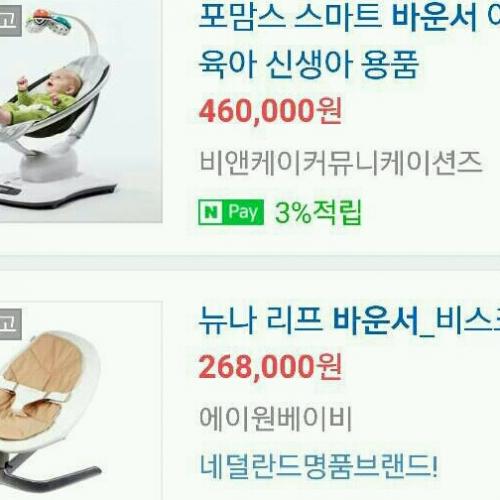Select the 268,000원 price
Screen dimensions: 500x500
pos(270,367)
